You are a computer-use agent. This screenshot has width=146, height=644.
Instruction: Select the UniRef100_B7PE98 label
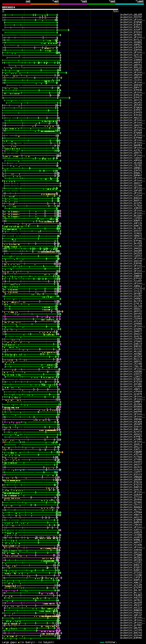point(131,90)
